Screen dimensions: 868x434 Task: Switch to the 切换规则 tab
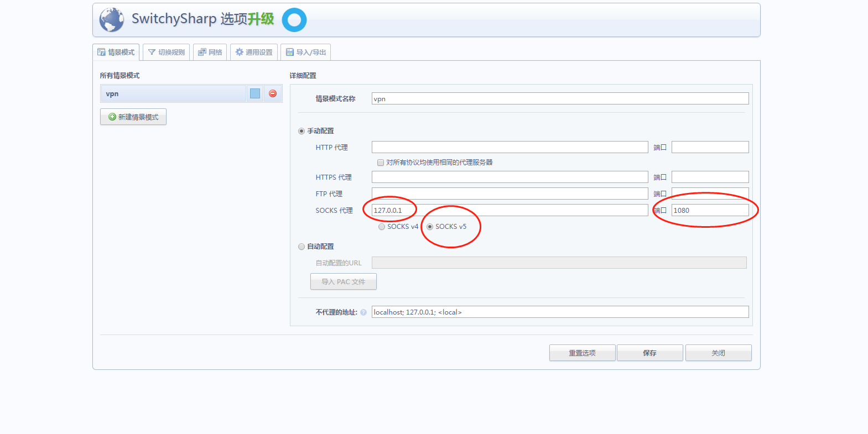(167, 52)
